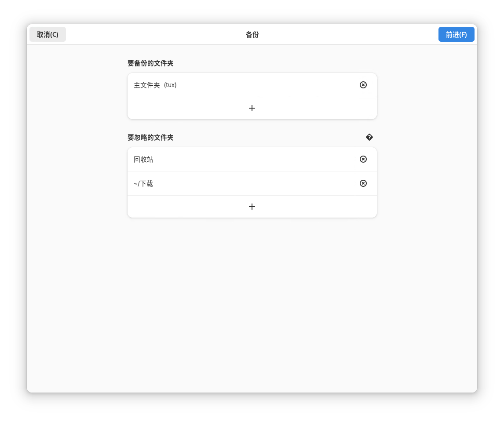504x422 pixels.
Task: Add a new folder to back up
Action: 252,108
